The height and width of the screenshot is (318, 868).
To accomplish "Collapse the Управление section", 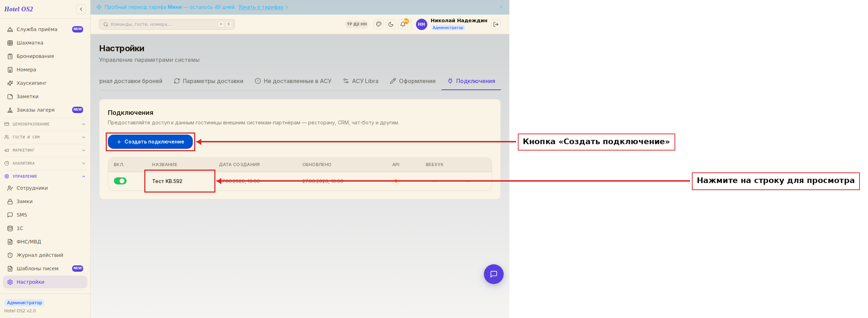I will coord(45,176).
